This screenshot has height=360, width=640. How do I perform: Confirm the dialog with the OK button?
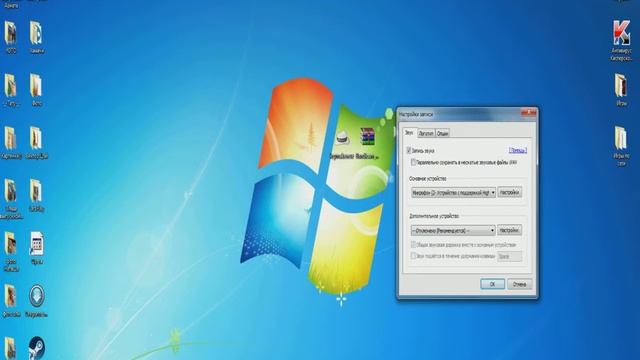tap(492, 284)
